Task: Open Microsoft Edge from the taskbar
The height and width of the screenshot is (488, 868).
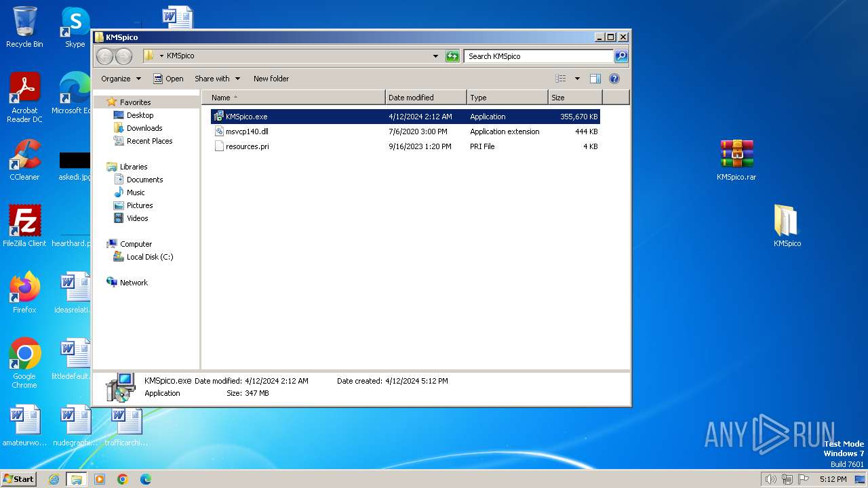Action: click(x=146, y=479)
